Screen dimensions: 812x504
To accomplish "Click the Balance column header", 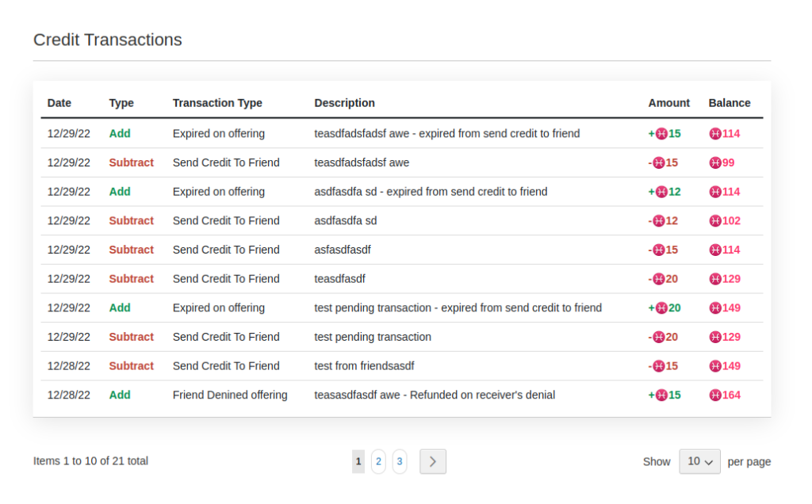I will [x=729, y=103].
